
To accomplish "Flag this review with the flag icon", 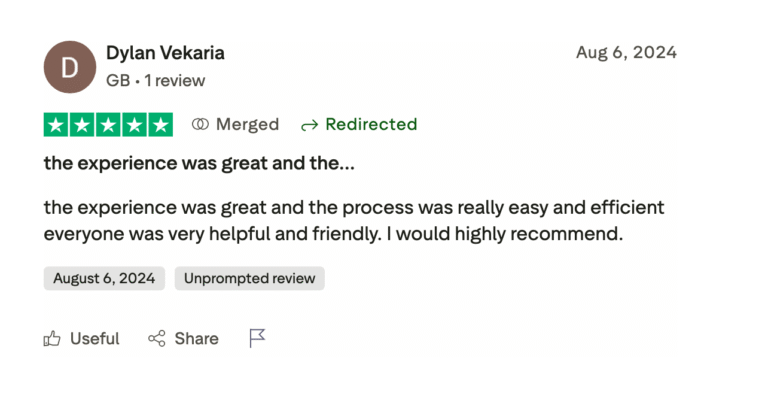I will pyautogui.click(x=257, y=339).
